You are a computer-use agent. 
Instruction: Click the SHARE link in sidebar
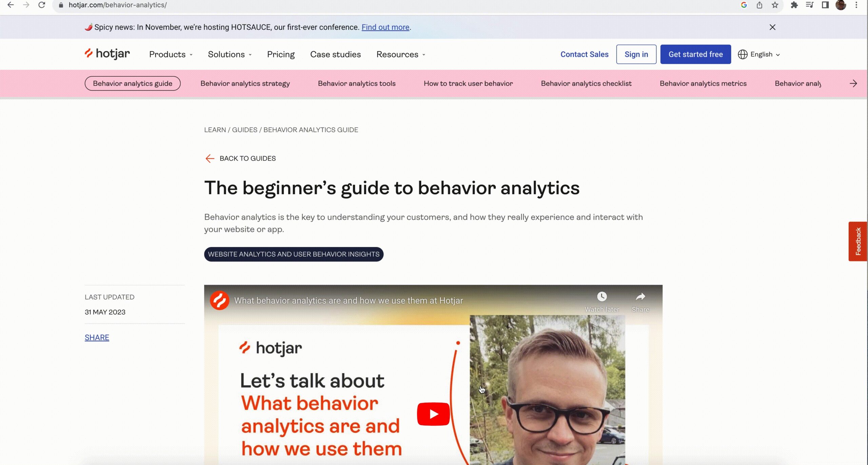point(97,337)
